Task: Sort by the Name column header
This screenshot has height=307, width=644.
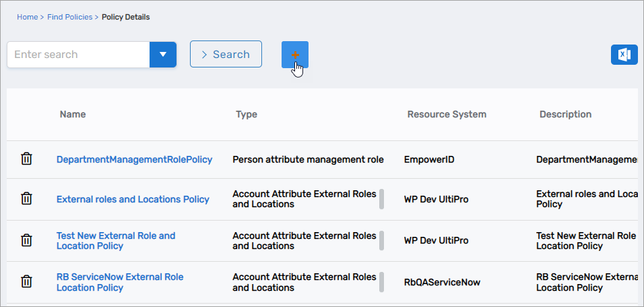Action: point(73,115)
